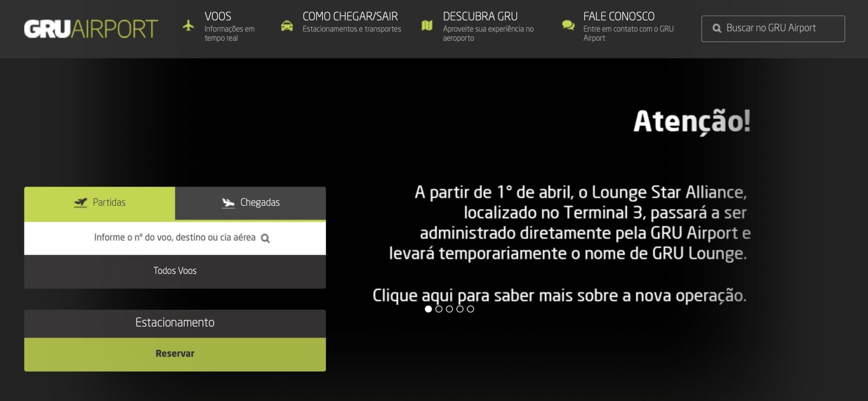Select the fourth carousel slide dot
This screenshot has height=401, width=868.
(x=460, y=309)
